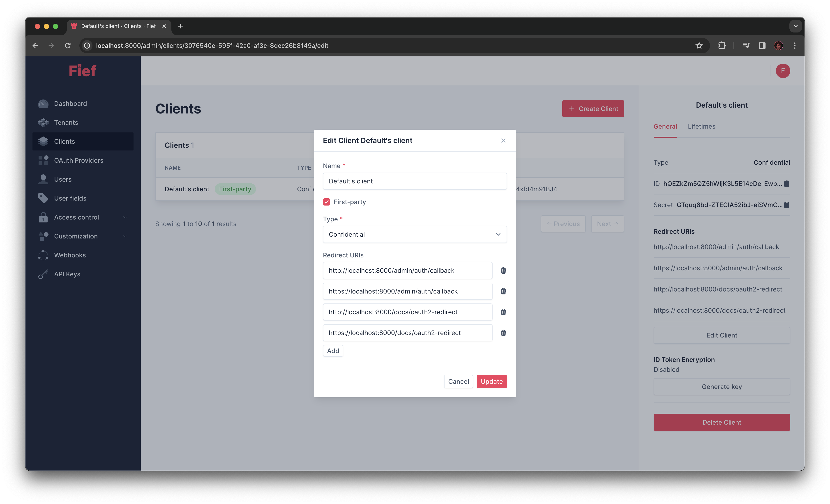This screenshot has width=830, height=504.
Task: Delete the https docs oauth2-redirect URI
Action: click(503, 333)
